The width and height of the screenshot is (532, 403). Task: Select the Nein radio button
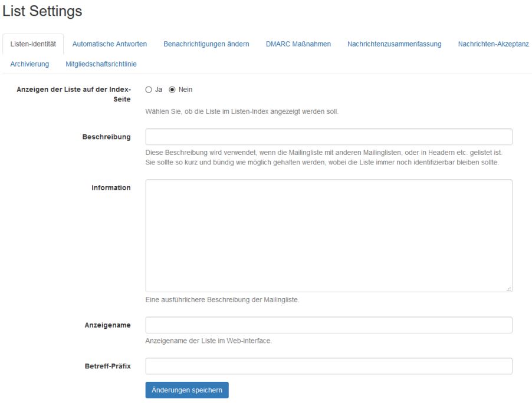tap(172, 90)
